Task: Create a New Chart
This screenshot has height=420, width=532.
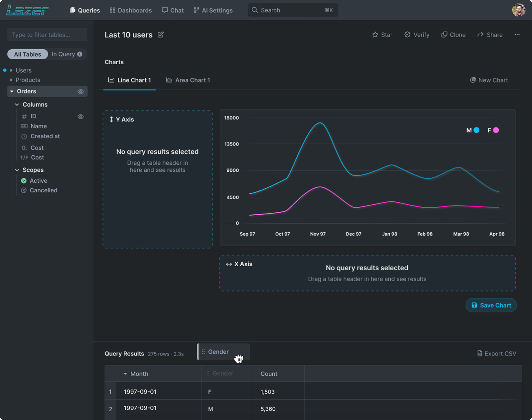Action: (x=489, y=80)
